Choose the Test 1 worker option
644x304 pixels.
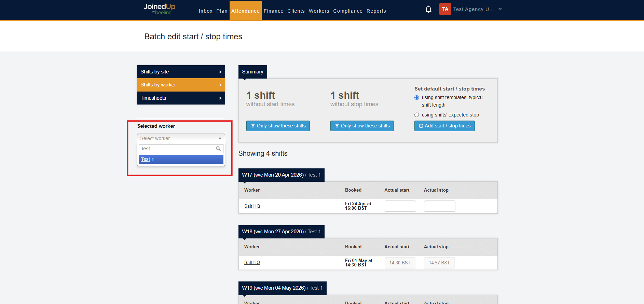[x=181, y=159]
